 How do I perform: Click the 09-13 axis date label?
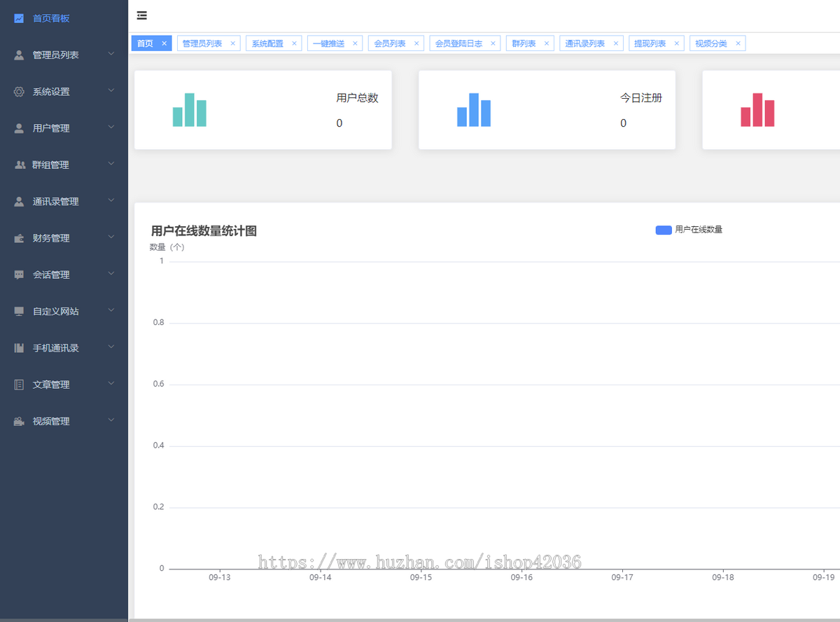click(220, 578)
